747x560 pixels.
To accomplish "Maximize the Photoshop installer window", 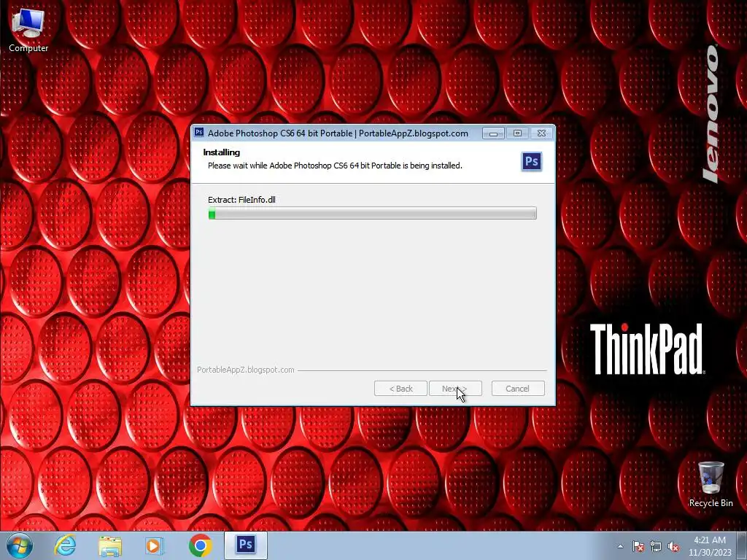I will [x=517, y=133].
